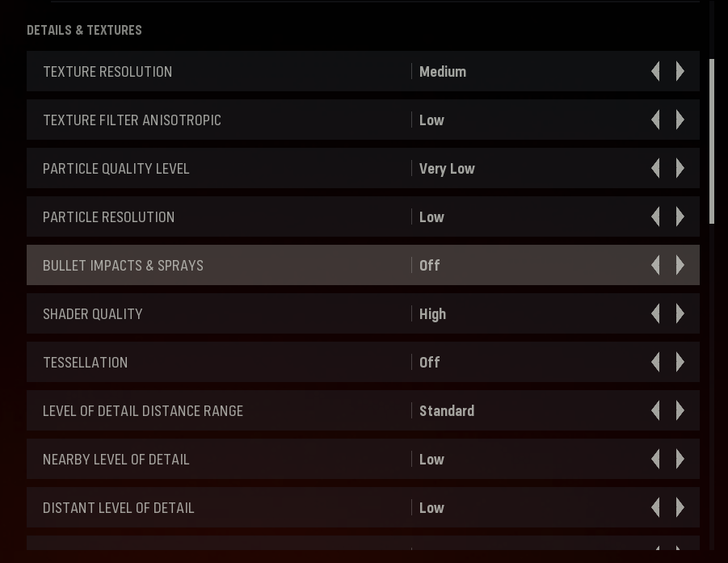Toggle Tessellation on using right arrow
The image size is (728, 563).
pos(680,362)
